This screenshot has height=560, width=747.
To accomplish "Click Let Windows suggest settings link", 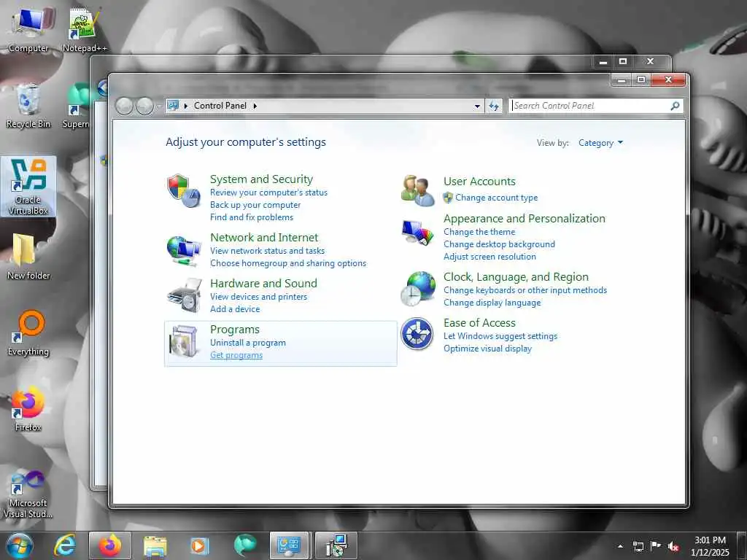I will coord(500,336).
